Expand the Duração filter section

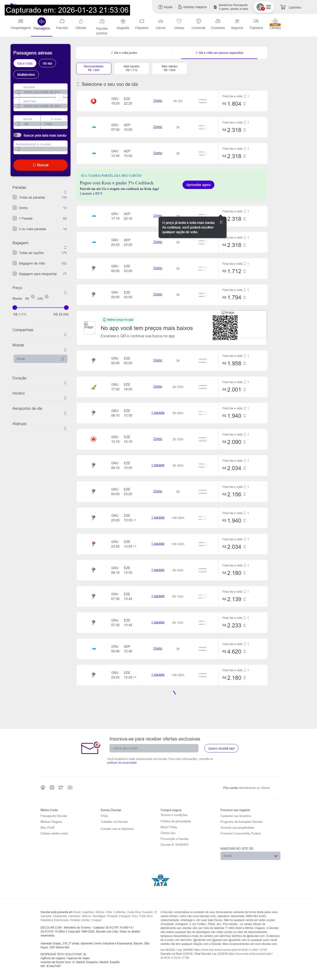(65, 383)
